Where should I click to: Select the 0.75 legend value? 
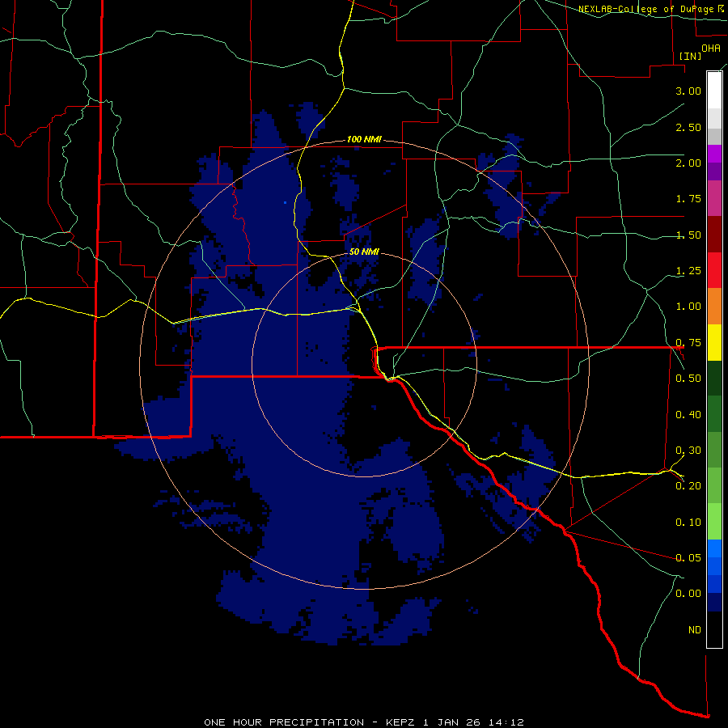point(688,343)
